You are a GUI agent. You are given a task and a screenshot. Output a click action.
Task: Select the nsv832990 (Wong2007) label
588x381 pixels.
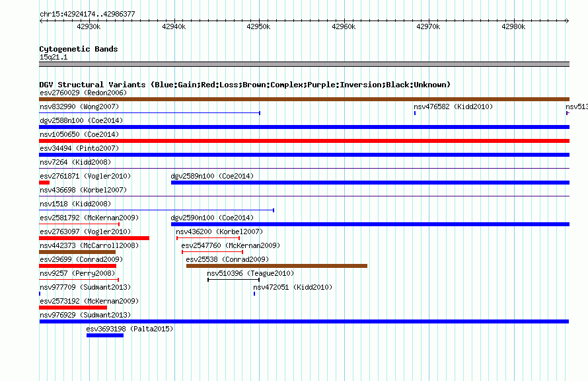pos(79,106)
